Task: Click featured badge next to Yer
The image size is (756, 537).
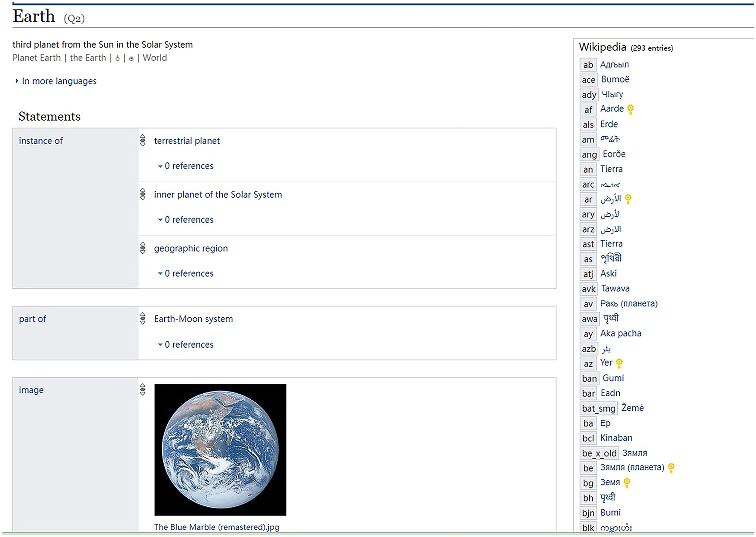Action: coord(619,363)
